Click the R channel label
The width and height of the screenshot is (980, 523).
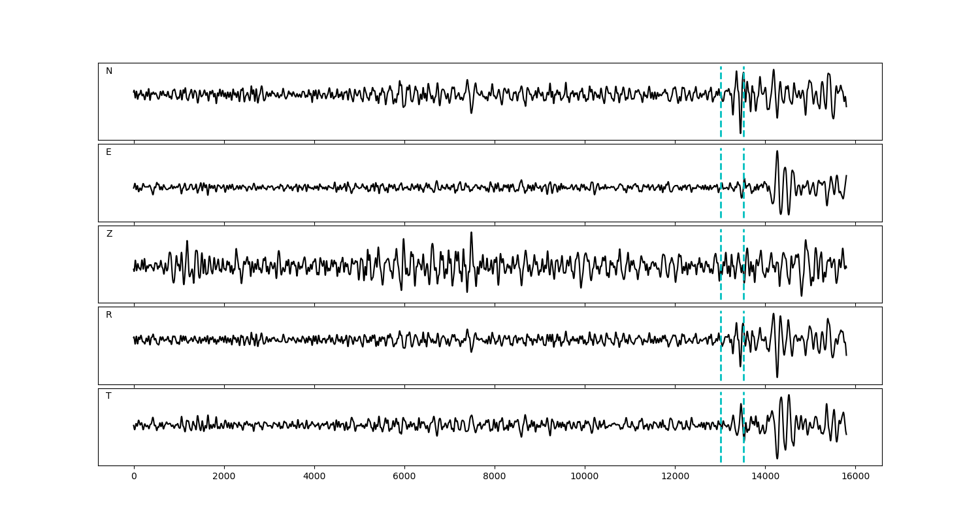click(x=109, y=315)
